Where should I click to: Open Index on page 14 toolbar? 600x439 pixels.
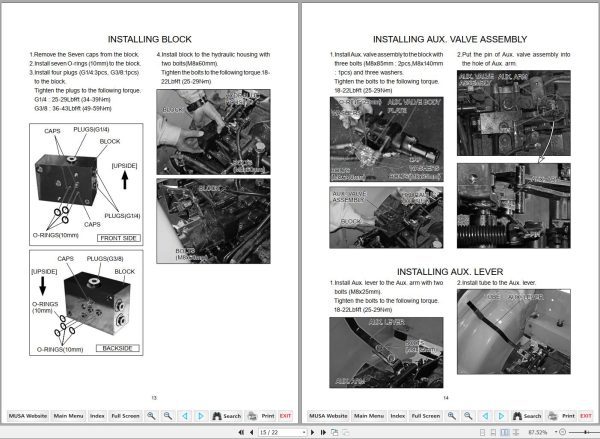(397, 416)
